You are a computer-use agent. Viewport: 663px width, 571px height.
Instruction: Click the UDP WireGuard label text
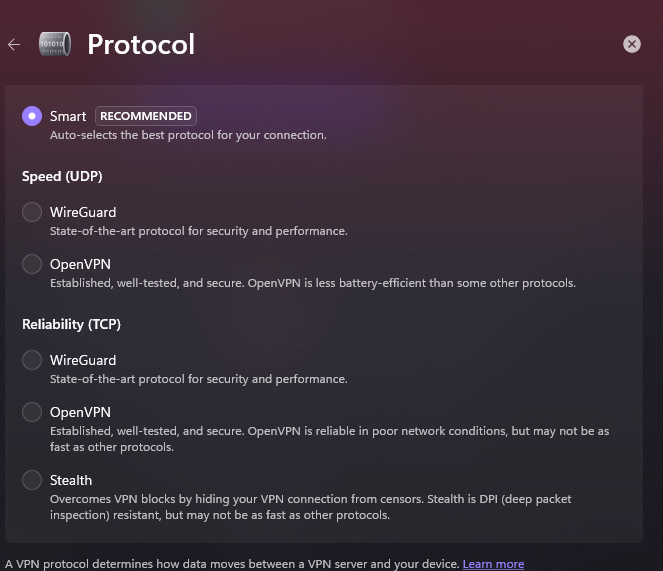click(83, 212)
